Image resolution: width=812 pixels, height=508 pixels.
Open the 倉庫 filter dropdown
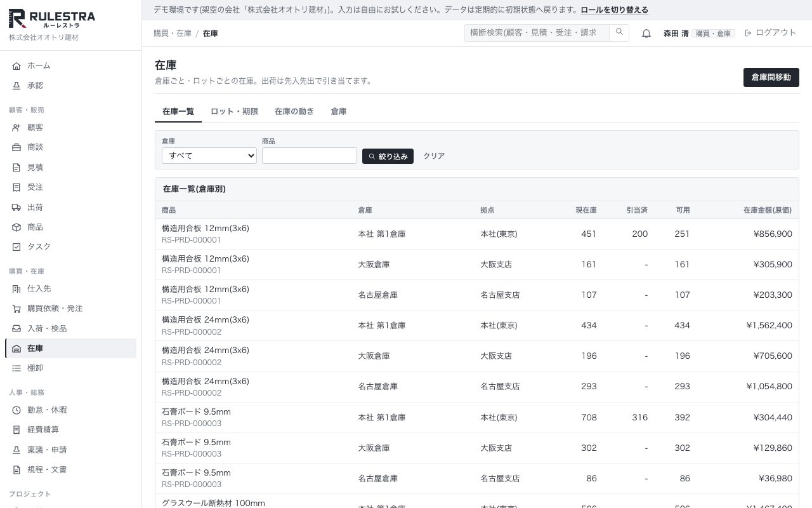coord(209,156)
